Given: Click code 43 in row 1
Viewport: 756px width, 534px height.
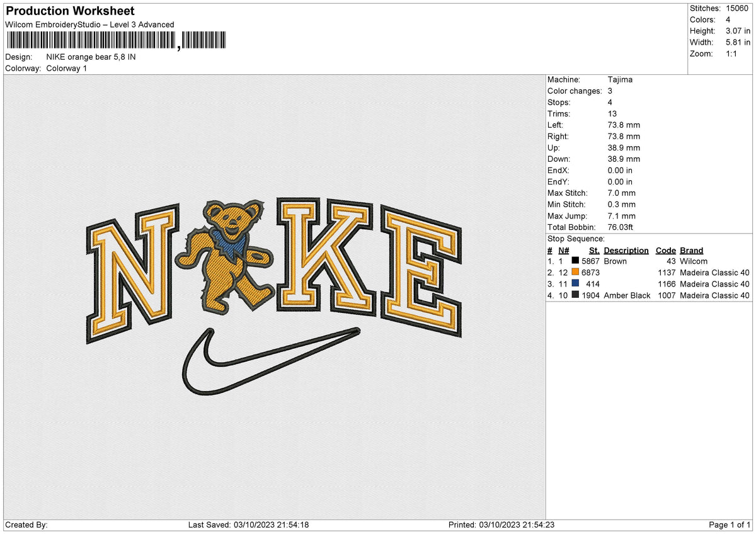Looking at the screenshot, I should pyautogui.click(x=671, y=261).
